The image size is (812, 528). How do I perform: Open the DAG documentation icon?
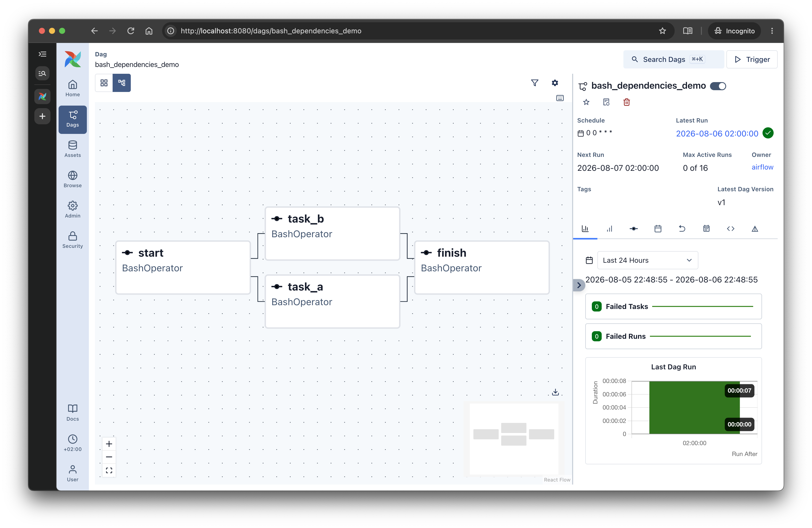606,102
